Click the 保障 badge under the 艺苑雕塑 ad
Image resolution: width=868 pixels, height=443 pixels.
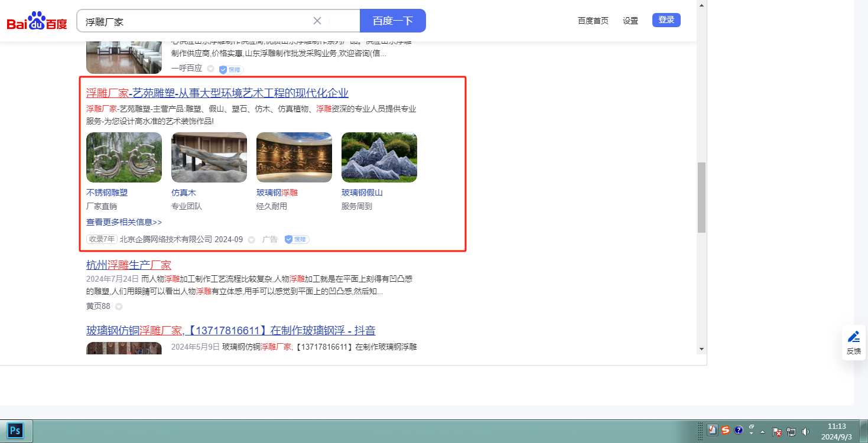297,239
